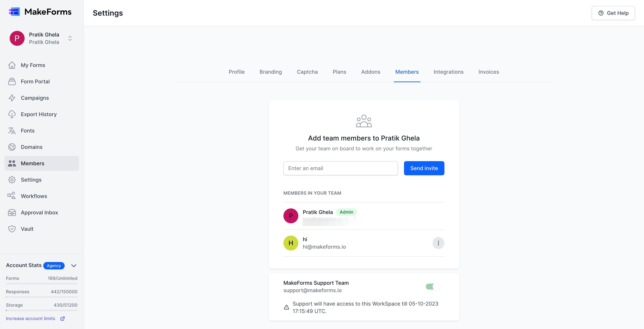
Task: Click the team group icon above the heading
Action: [x=364, y=121]
